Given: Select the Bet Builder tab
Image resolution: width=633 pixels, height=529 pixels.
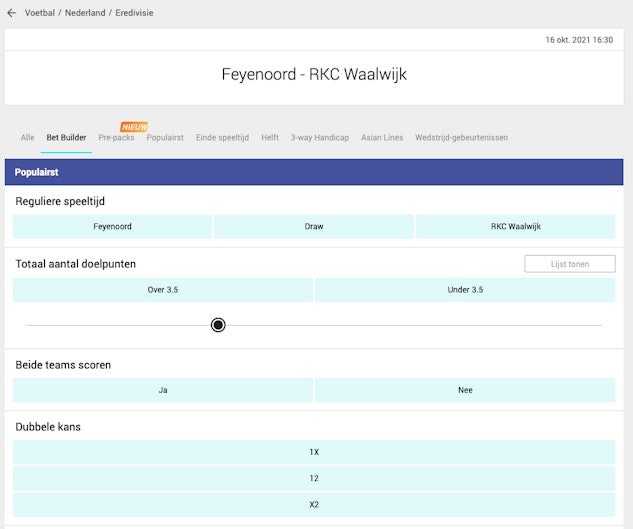Looking at the screenshot, I should coord(66,138).
